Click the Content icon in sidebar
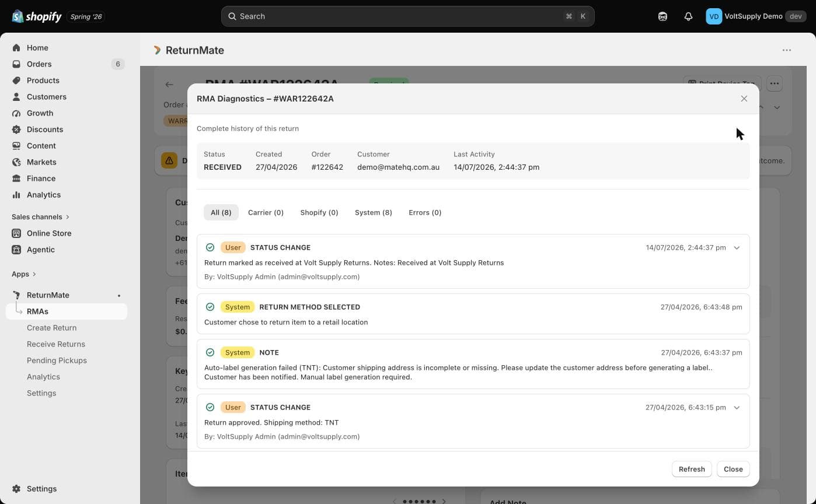816x504 pixels. (16, 146)
